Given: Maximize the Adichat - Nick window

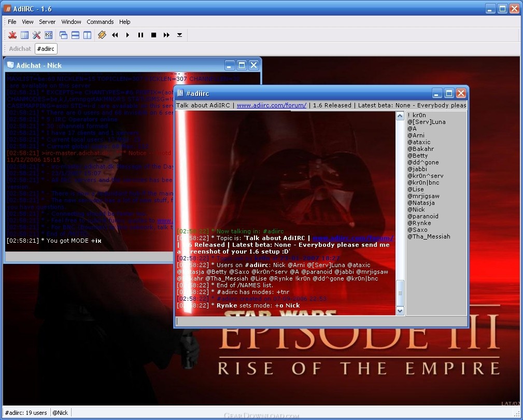Looking at the screenshot, I should click(x=242, y=65).
